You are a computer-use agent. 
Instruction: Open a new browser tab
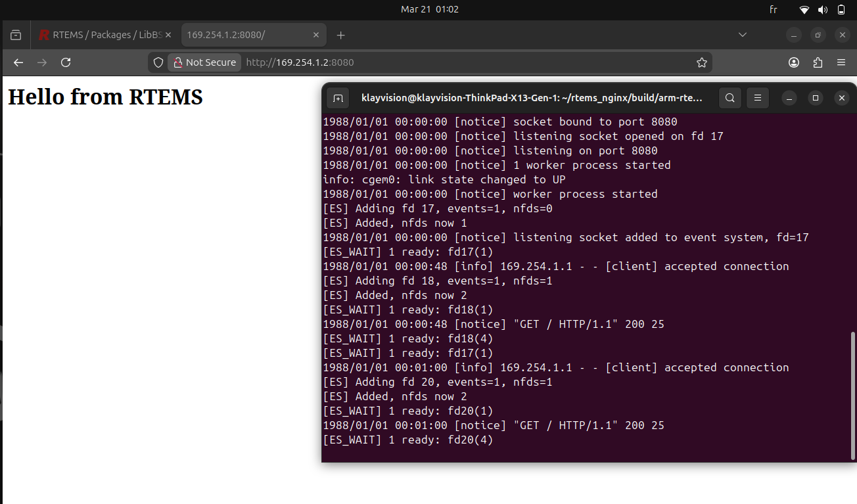coord(340,35)
